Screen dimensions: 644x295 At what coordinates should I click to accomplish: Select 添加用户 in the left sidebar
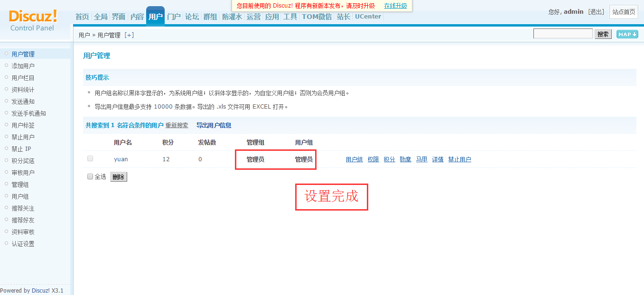tap(23, 66)
